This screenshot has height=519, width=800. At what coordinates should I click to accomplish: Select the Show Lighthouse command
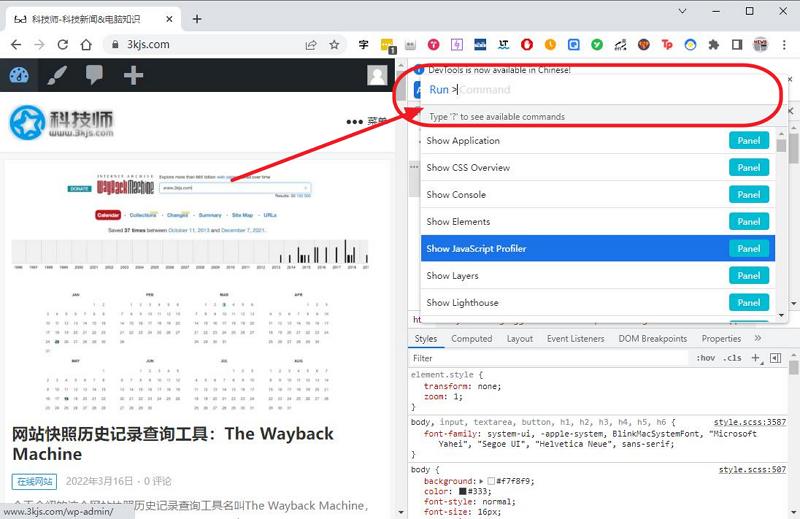click(597, 303)
